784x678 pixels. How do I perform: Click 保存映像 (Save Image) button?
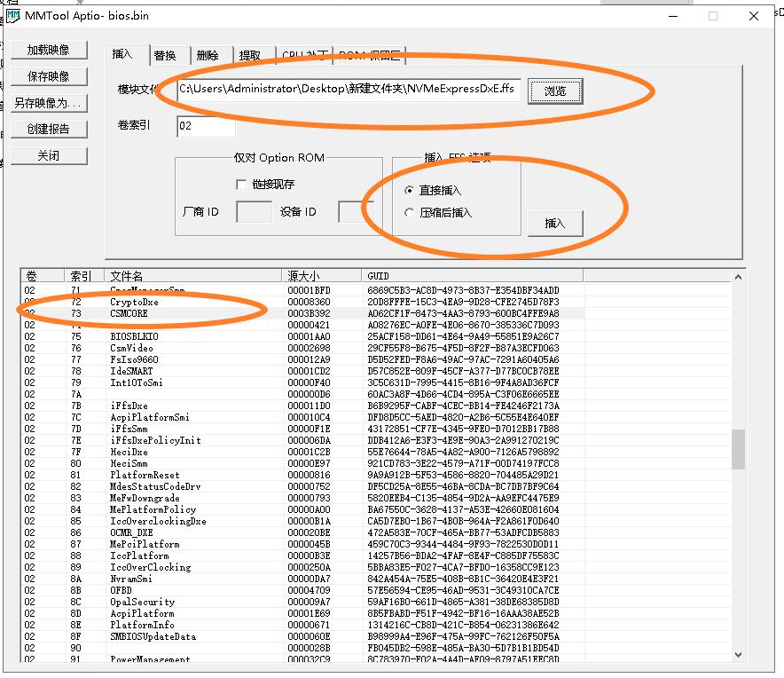tap(49, 76)
